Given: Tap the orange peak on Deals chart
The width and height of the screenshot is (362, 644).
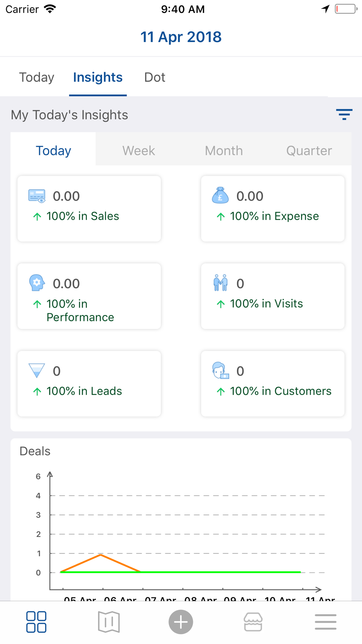Looking at the screenshot, I should click(101, 555).
